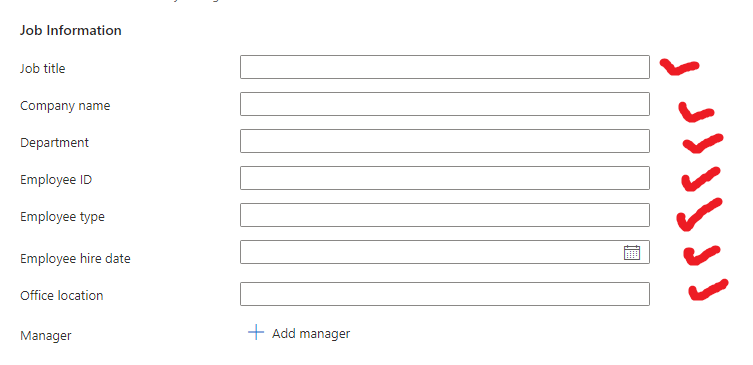753x365 pixels.
Task: Click the Office location label
Action: click(61, 295)
